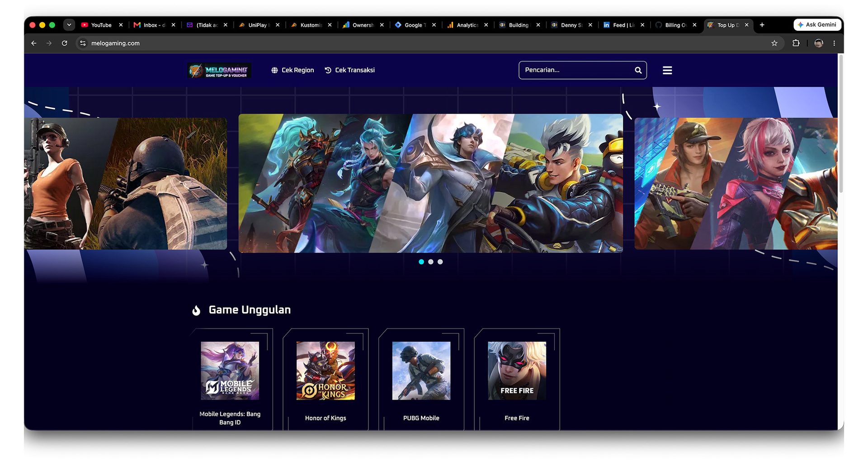Go forward in browser history

click(x=49, y=43)
